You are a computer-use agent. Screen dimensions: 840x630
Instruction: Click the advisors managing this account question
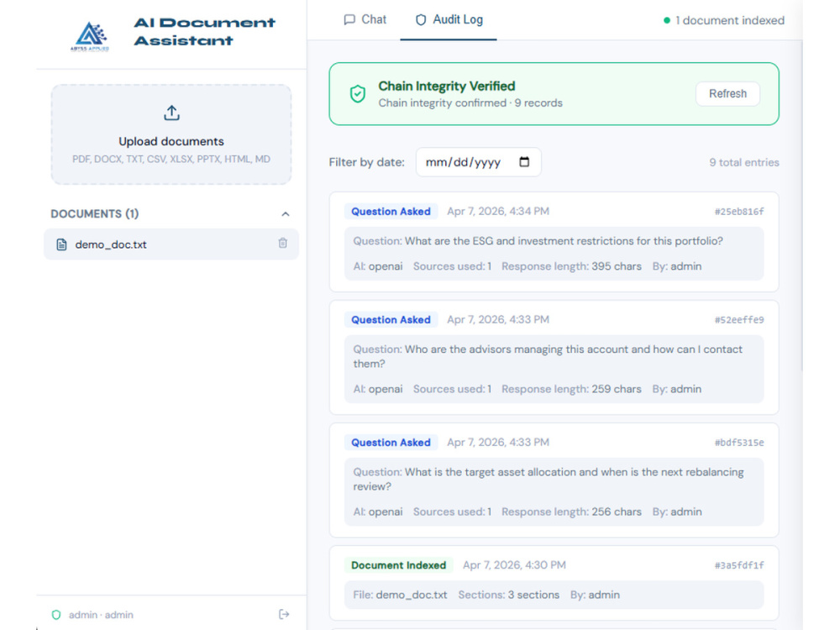click(x=548, y=356)
